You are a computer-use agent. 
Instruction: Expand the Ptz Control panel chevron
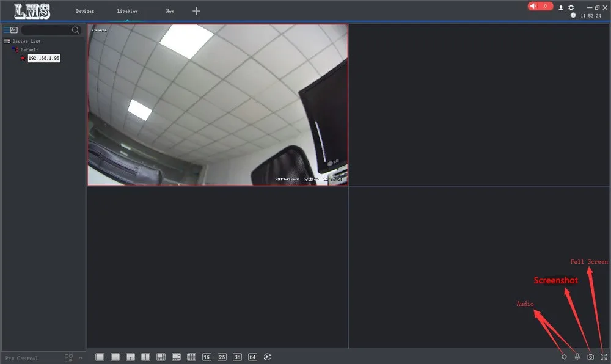coord(81,358)
